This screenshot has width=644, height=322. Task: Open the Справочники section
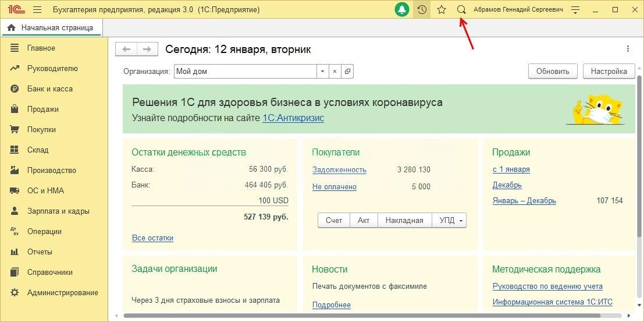(49, 273)
